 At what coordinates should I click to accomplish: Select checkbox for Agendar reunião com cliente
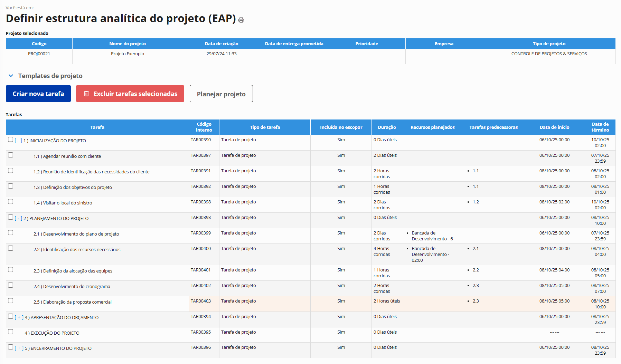coord(11,155)
